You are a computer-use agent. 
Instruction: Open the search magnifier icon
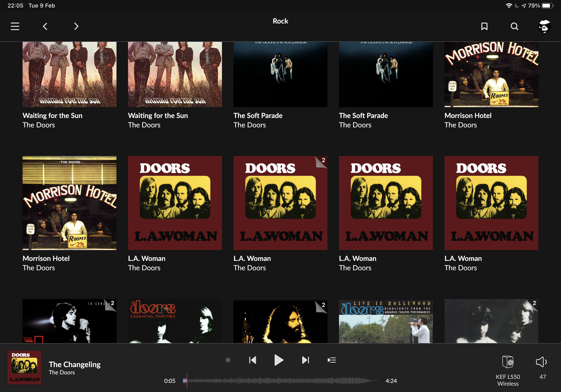pos(514,26)
